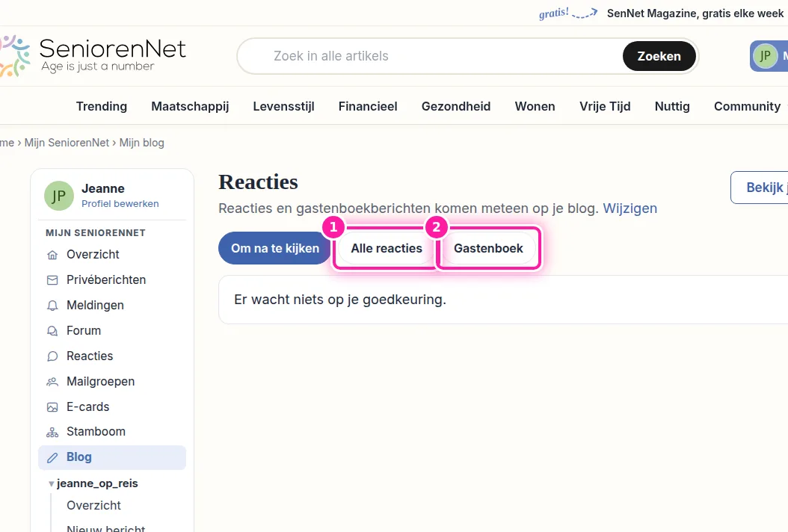The height and width of the screenshot is (532, 788).
Task: Open the Nuttig menu
Action: (x=672, y=107)
